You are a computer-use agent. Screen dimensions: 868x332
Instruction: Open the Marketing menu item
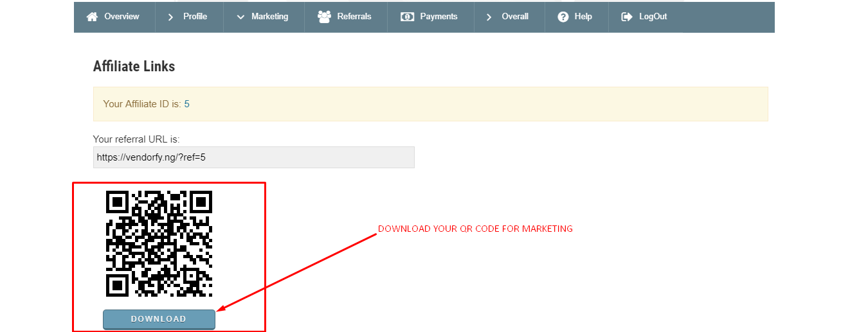coord(264,17)
